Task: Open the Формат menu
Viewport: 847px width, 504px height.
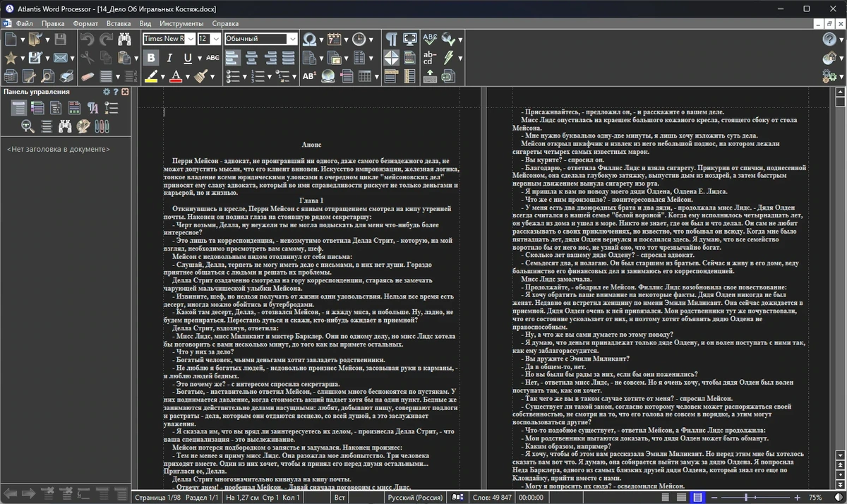Action: tap(85, 23)
